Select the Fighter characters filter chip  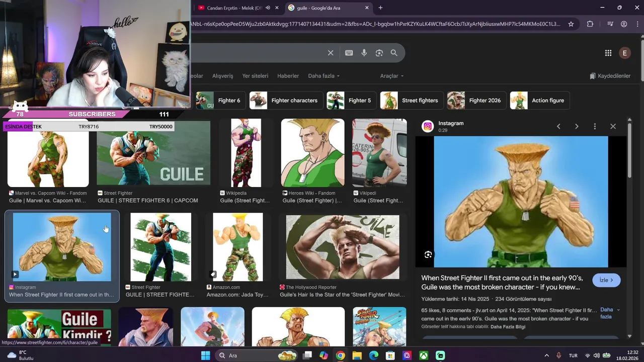click(x=285, y=101)
